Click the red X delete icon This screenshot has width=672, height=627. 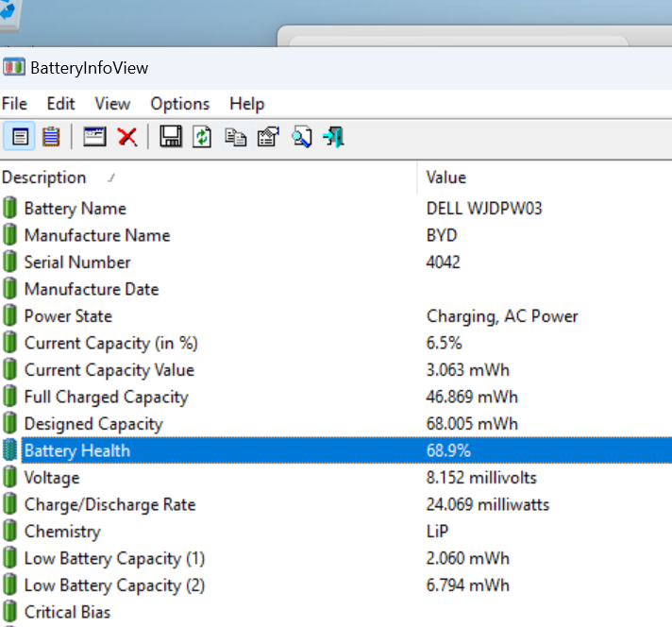click(127, 137)
